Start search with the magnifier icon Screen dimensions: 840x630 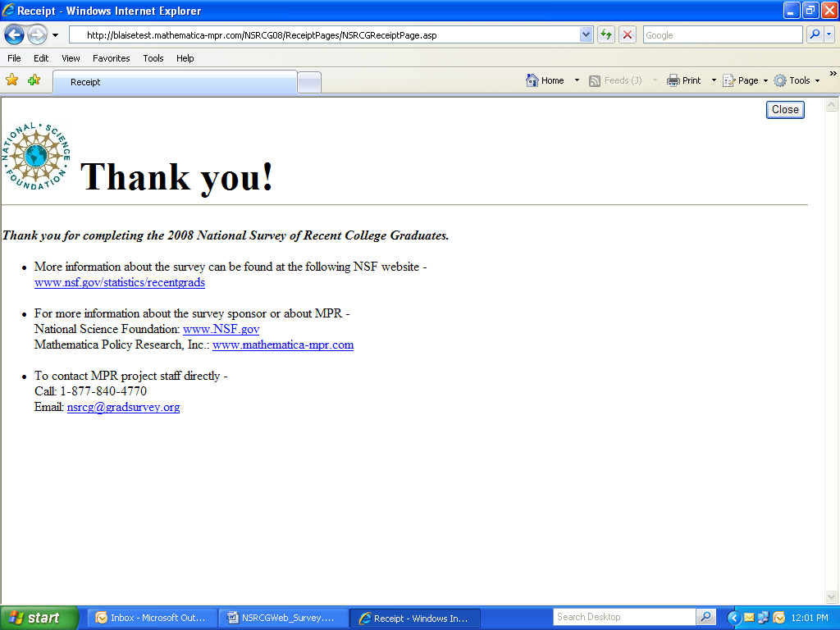coord(815,34)
